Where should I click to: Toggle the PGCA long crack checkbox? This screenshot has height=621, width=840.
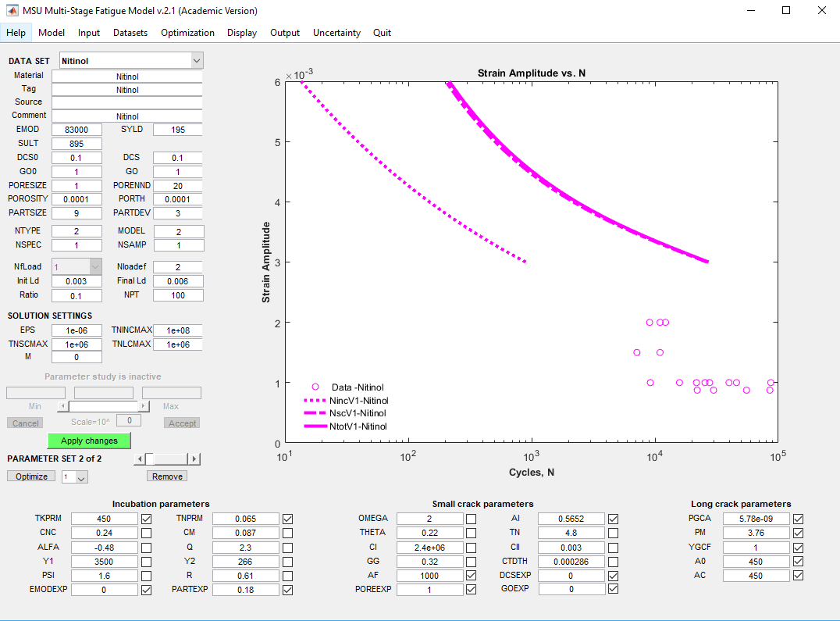coord(798,519)
